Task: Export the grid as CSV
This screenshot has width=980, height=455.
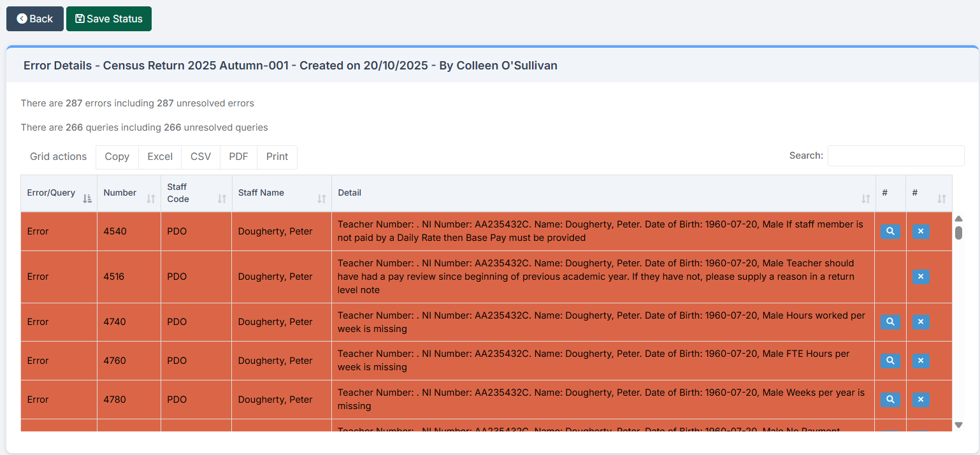Action: pyautogui.click(x=201, y=157)
